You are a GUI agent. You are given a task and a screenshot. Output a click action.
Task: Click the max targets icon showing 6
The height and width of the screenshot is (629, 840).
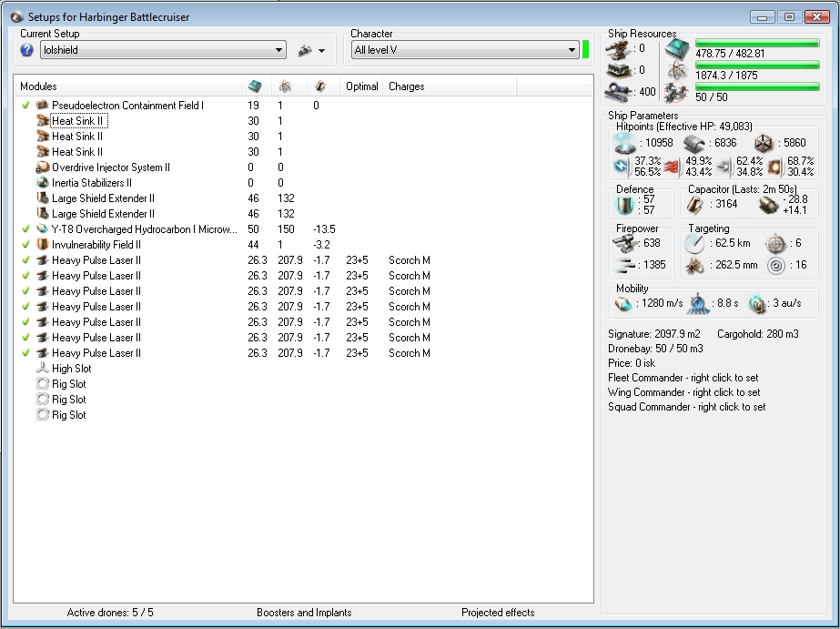coord(775,243)
